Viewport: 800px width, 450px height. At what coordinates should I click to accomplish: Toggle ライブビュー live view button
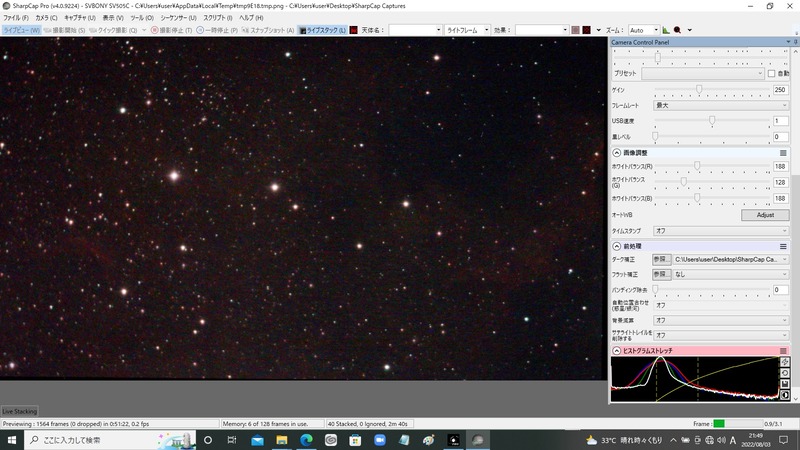coord(21,30)
